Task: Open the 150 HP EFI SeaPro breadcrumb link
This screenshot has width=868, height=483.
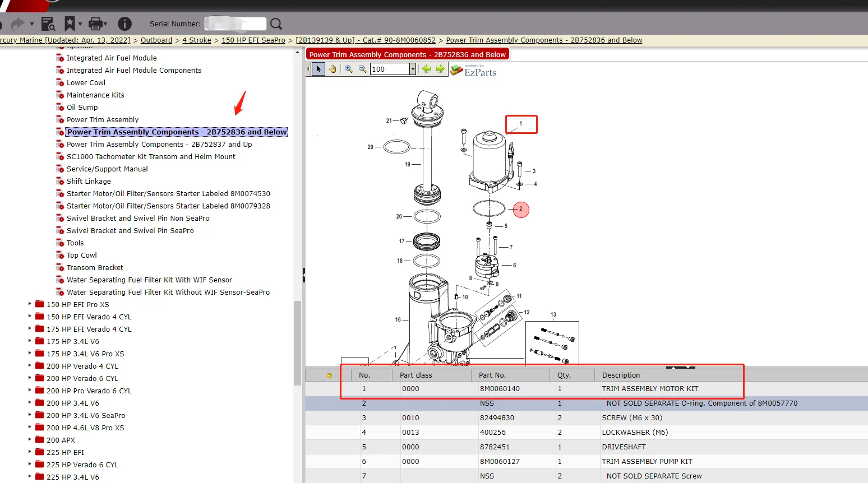Action: (x=253, y=40)
